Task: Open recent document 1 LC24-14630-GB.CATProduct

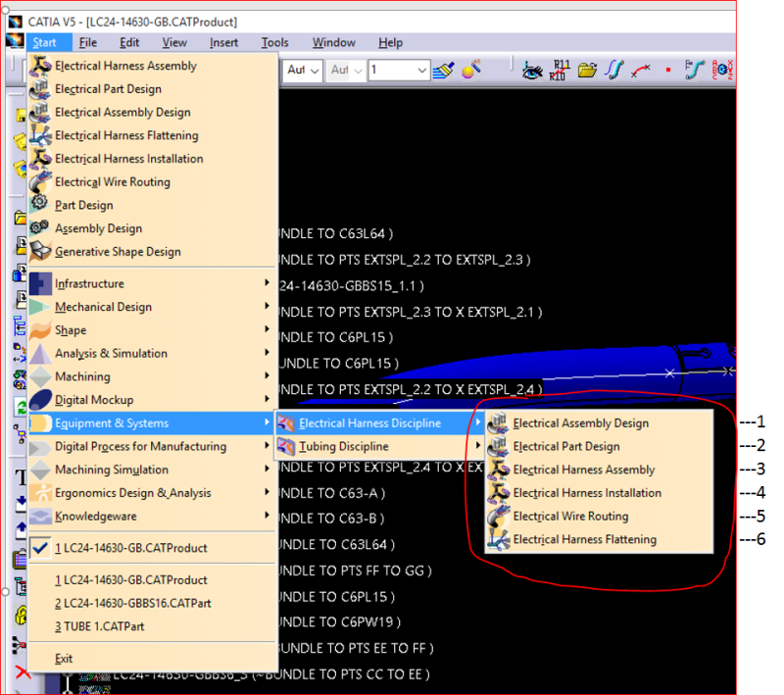Action: coord(153,580)
